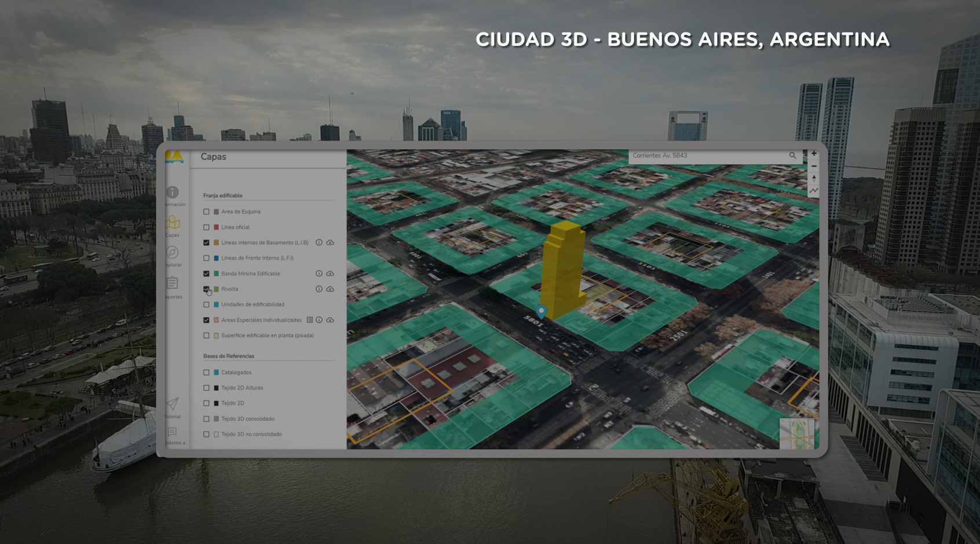
Task: Show info for Banda Mínima Edificable
Action: [x=319, y=273]
